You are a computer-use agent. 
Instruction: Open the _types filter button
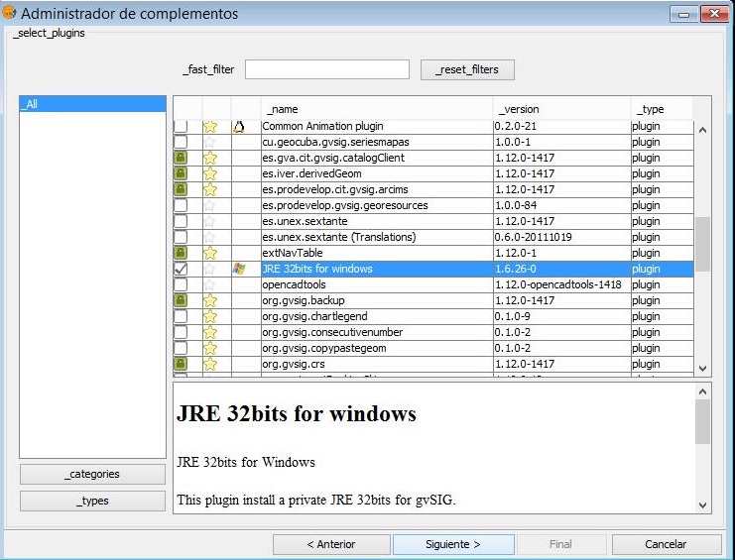92,501
